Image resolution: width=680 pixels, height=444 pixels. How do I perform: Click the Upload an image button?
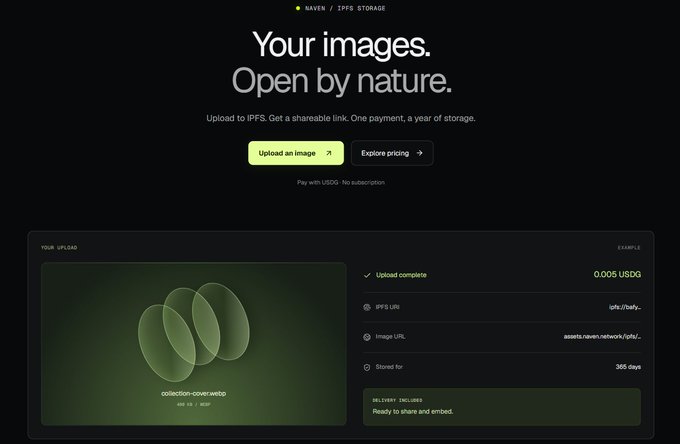(296, 153)
